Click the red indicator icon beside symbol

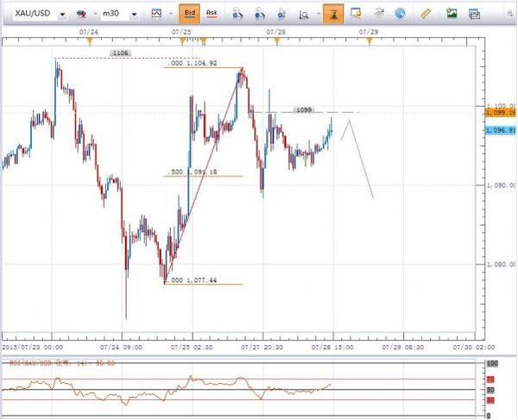point(81,14)
